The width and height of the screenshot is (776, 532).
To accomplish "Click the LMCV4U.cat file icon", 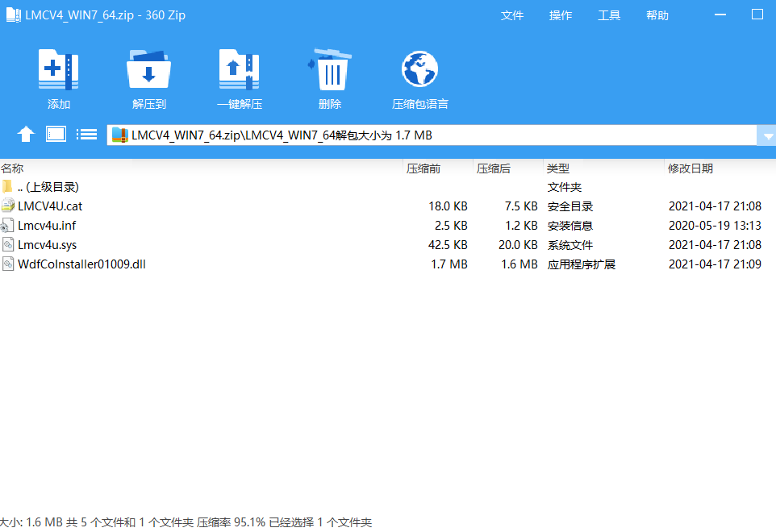I will 7,206.
